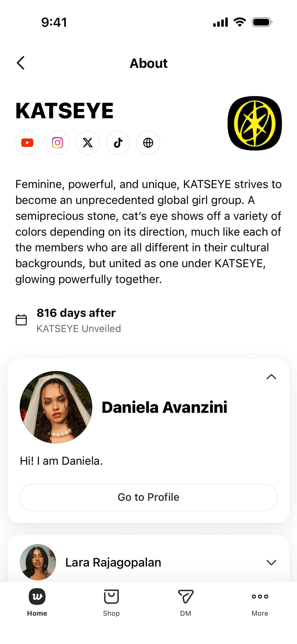Tap the Lara Rajagopalan name label

click(113, 562)
